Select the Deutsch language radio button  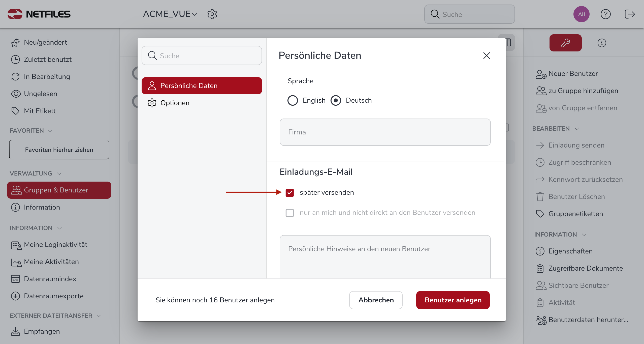click(x=336, y=100)
